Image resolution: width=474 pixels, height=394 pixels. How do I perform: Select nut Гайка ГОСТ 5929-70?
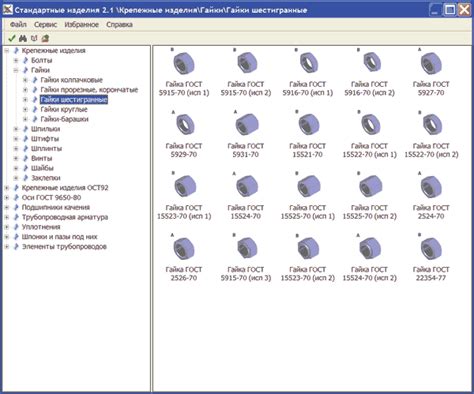tap(184, 134)
